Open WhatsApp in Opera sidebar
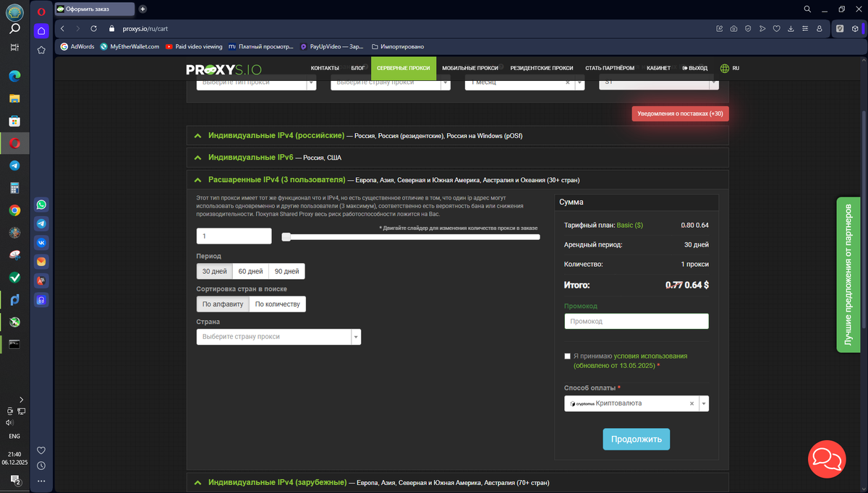 41,205
